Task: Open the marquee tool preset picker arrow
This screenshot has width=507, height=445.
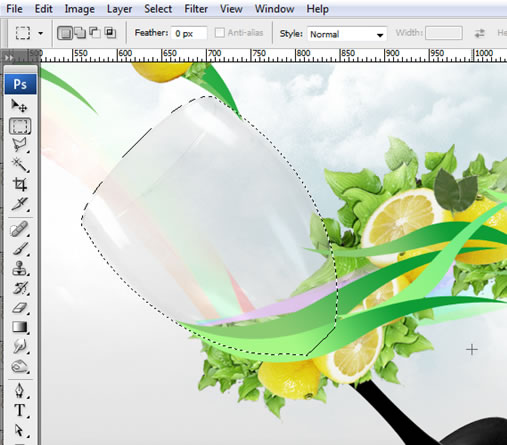Action: pos(41,33)
